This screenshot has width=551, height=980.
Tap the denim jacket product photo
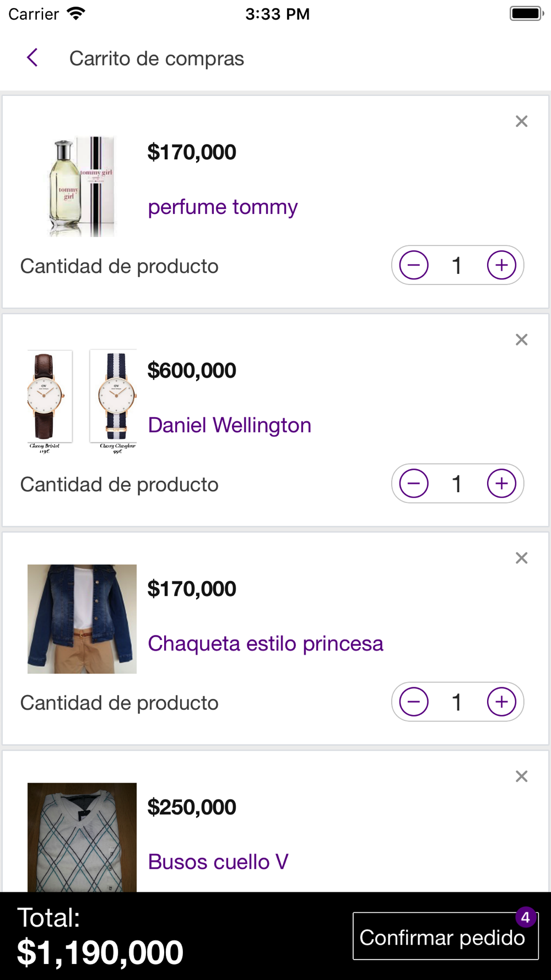(82, 618)
